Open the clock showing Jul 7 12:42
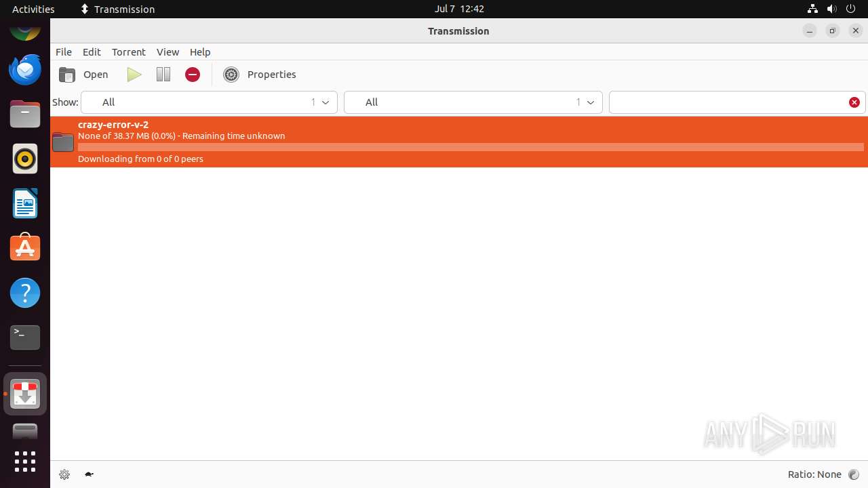Viewport: 868px width, 488px height. (459, 9)
